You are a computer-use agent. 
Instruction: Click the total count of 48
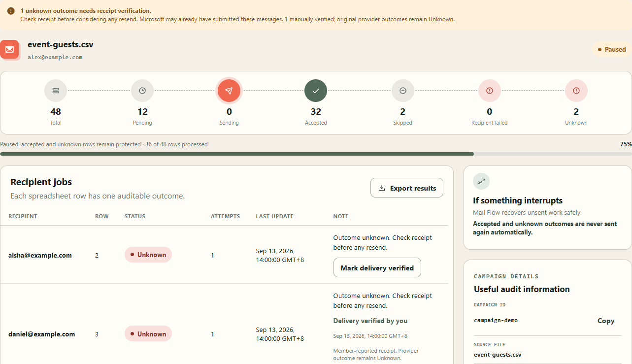pyautogui.click(x=56, y=112)
